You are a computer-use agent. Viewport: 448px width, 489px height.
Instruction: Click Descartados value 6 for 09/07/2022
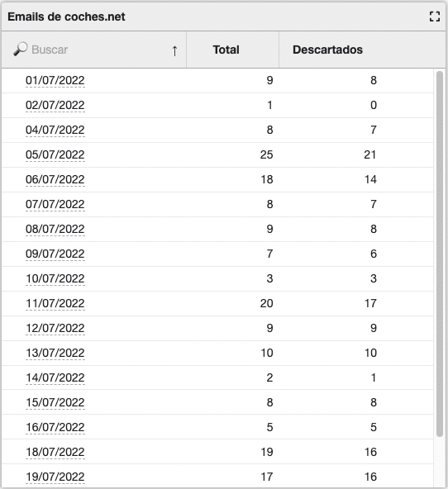pos(374,254)
